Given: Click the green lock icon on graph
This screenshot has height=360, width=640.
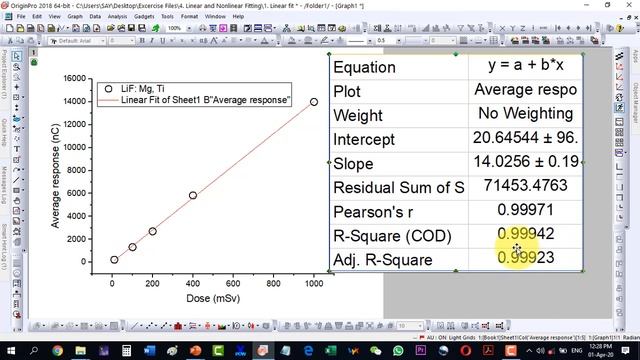Looking at the screenshot, I should pyautogui.click(x=34, y=62).
